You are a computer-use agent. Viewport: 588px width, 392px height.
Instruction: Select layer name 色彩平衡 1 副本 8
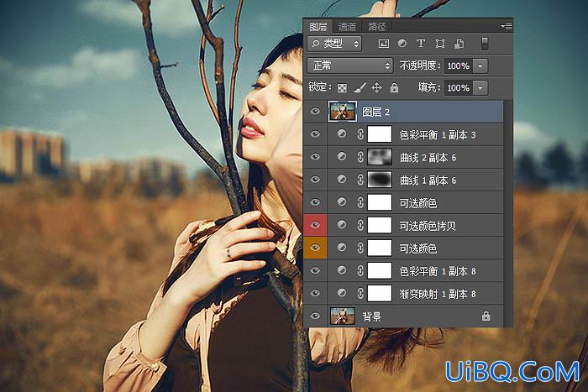click(438, 271)
